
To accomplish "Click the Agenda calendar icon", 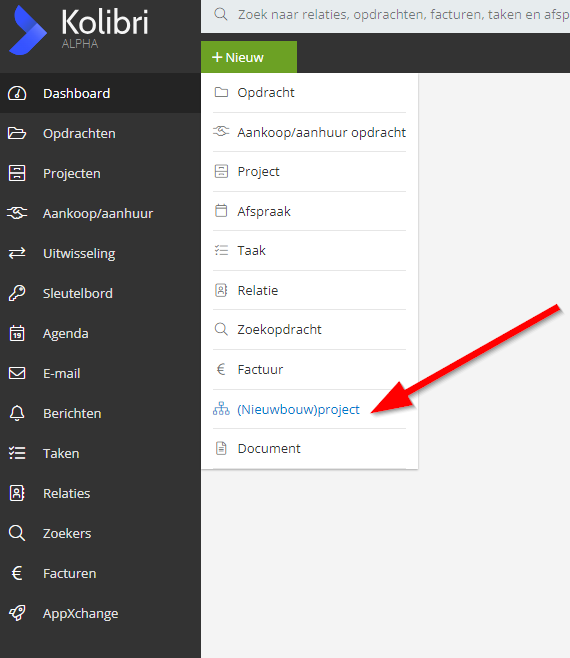I will click(x=17, y=333).
